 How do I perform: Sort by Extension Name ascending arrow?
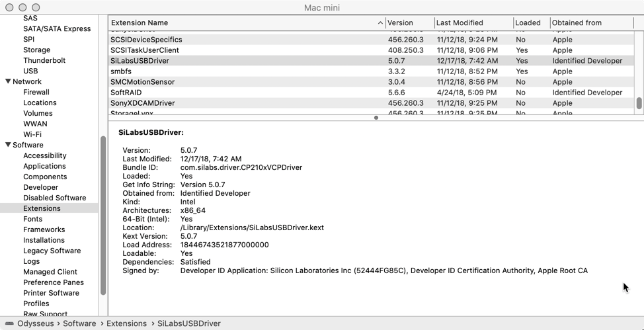coord(380,23)
